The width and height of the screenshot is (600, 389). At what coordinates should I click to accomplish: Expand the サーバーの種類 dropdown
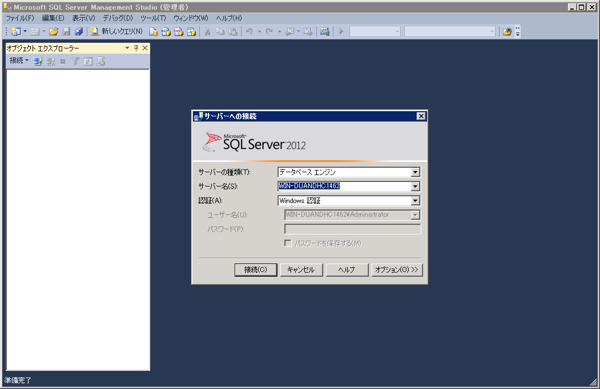tap(415, 172)
